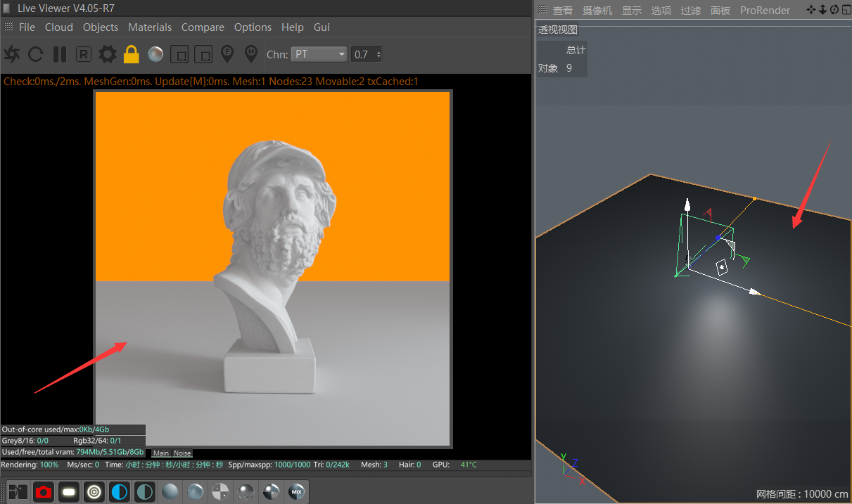The image size is (852, 504).
Task: Create glossy material shiny sphere icon
Action: point(195,492)
